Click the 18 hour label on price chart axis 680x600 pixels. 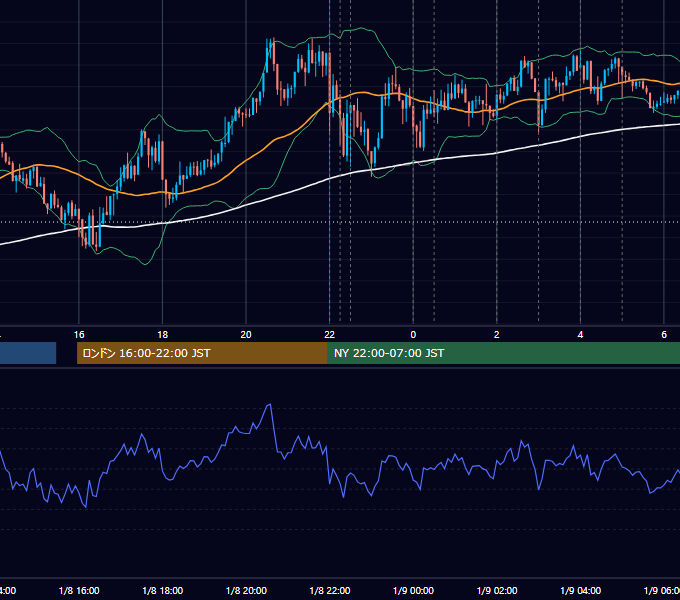pyautogui.click(x=163, y=335)
